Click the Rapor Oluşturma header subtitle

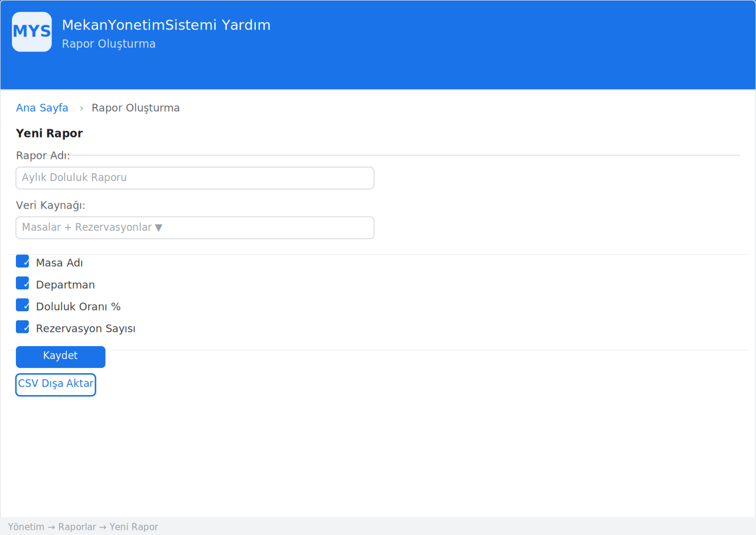109,44
